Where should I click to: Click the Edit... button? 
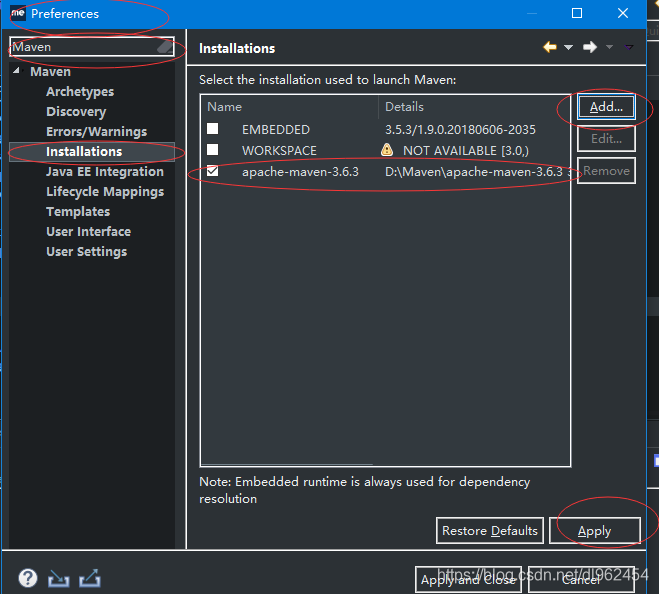[x=606, y=139]
